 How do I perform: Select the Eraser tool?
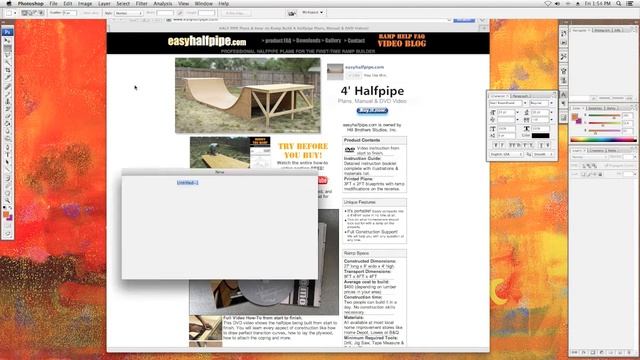7,116
